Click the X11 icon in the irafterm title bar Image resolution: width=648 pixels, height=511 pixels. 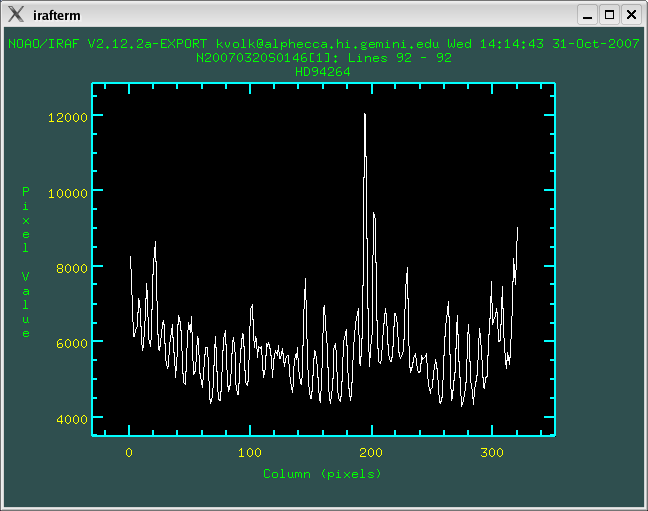[16, 14]
